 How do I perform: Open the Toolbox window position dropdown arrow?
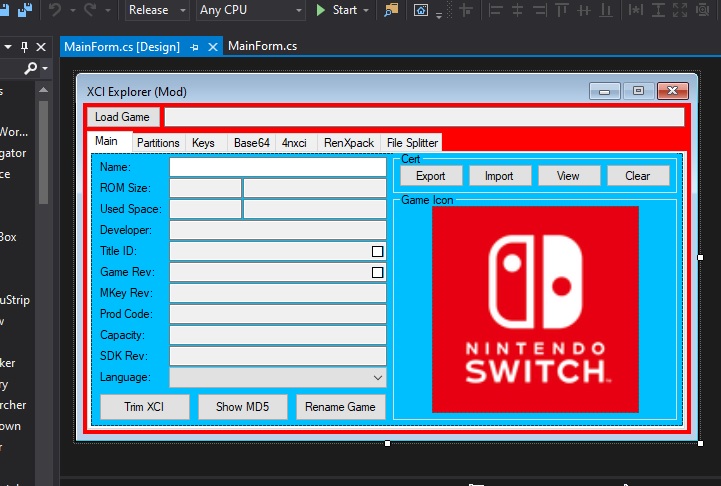click(8, 47)
